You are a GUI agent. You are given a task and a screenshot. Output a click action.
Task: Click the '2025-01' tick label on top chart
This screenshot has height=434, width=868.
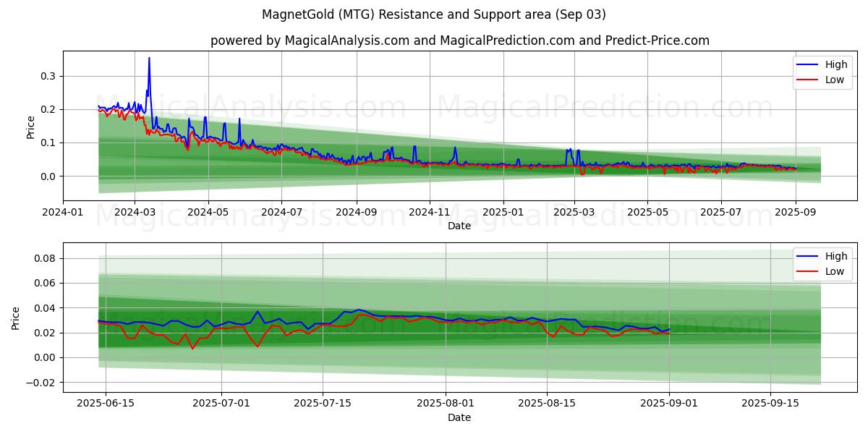point(503,212)
